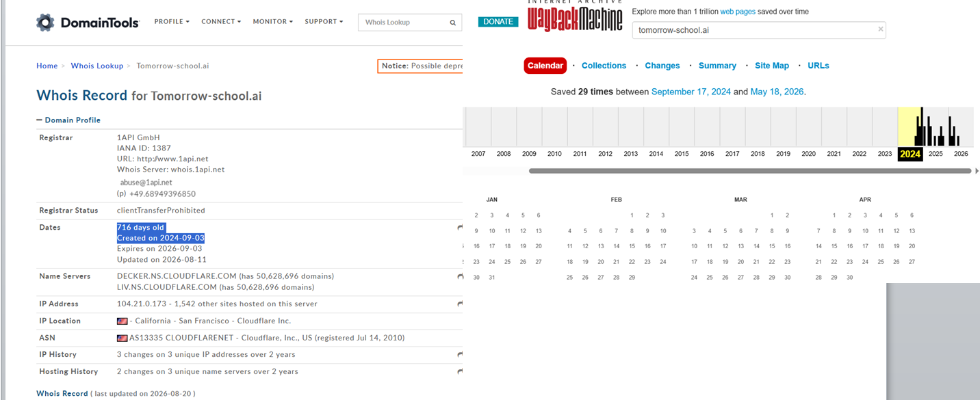
Task: Follow the Home breadcrumb link
Action: 47,66
